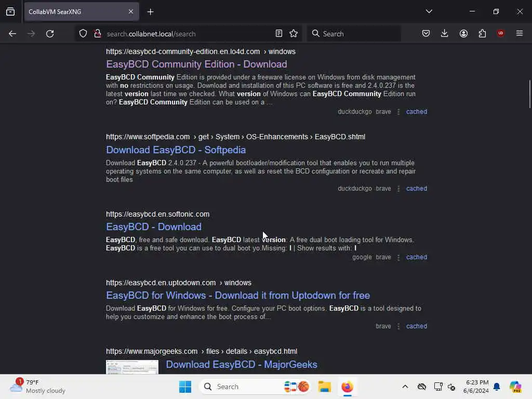This screenshot has width=532, height=399.
Task: Expand options menu for lo4d result
Action: click(x=398, y=112)
